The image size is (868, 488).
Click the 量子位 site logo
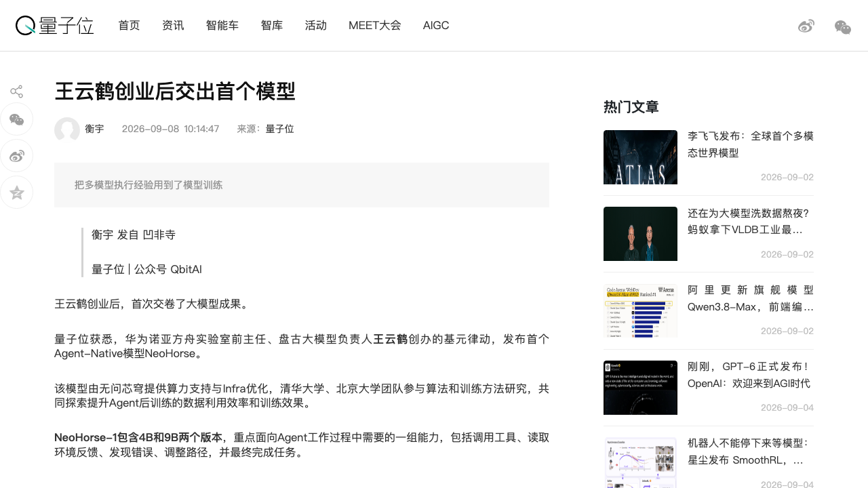[x=54, y=26]
